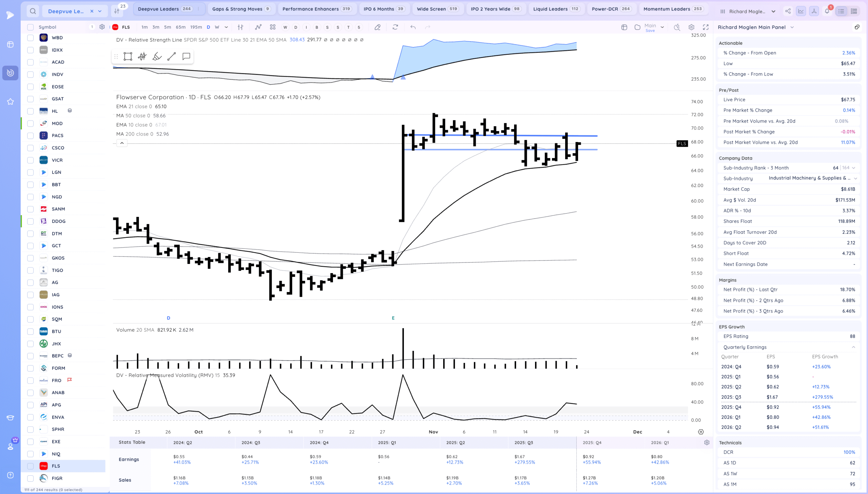
Task: Open the Richard Moglen Main Panel dropdown
Action: point(792,27)
